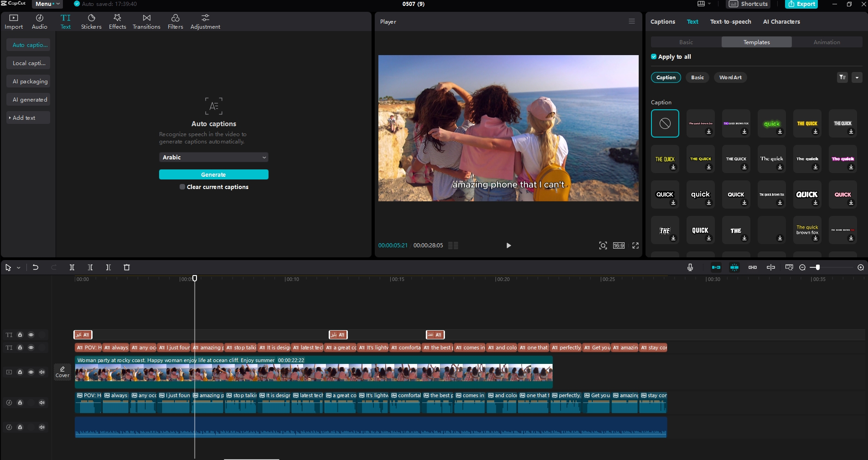Viewport: 868px width, 460px height.
Task: Click the Undo icon above the timeline
Action: point(36,267)
